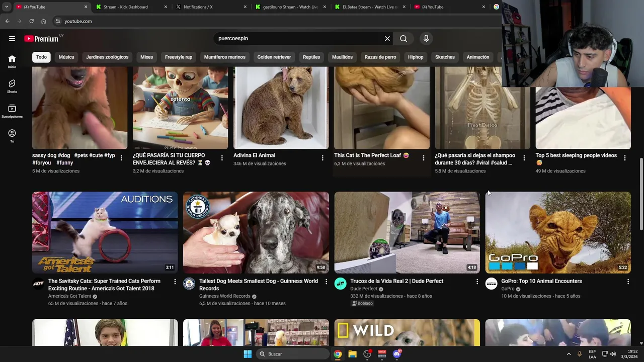644x362 pixels.
Task: Go to Inicio in the sidebar
Action: (12, 61)
